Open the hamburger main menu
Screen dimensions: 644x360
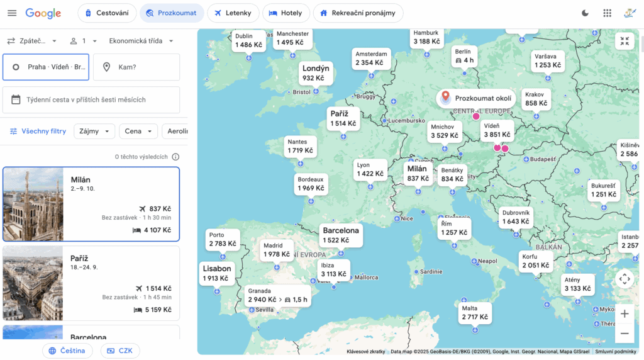(x=12, y=13)
